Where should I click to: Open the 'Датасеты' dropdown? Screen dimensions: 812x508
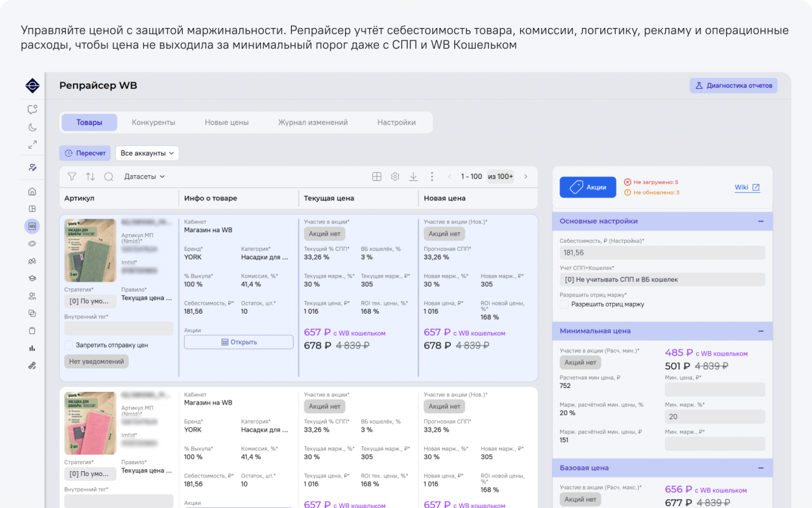[x=145, y=177]
